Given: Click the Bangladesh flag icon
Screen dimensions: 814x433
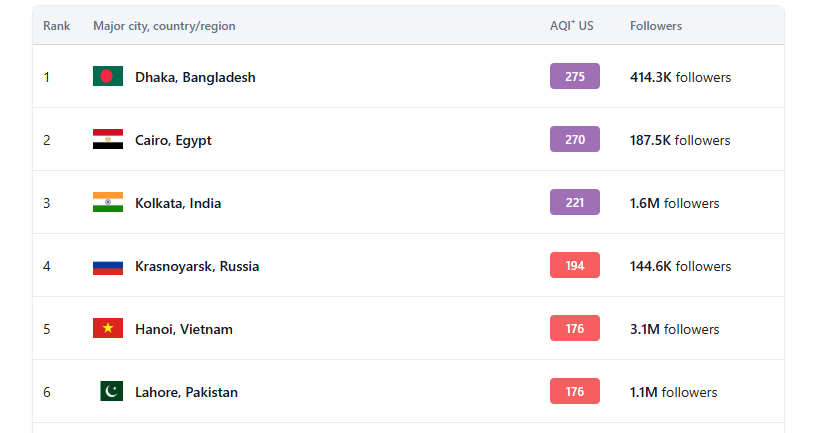Looking at the screenshot, I should [x=107, y=77].
